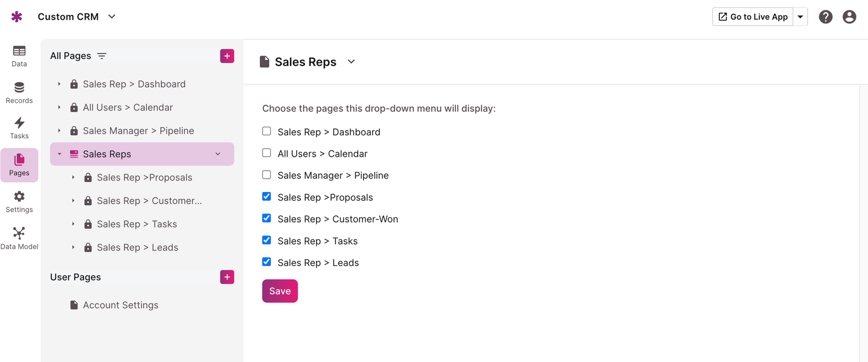The height and width of the screenshot is (362, 868).
Task: Open the Sales Reps page title dropdown
Action: coord(351,62)
